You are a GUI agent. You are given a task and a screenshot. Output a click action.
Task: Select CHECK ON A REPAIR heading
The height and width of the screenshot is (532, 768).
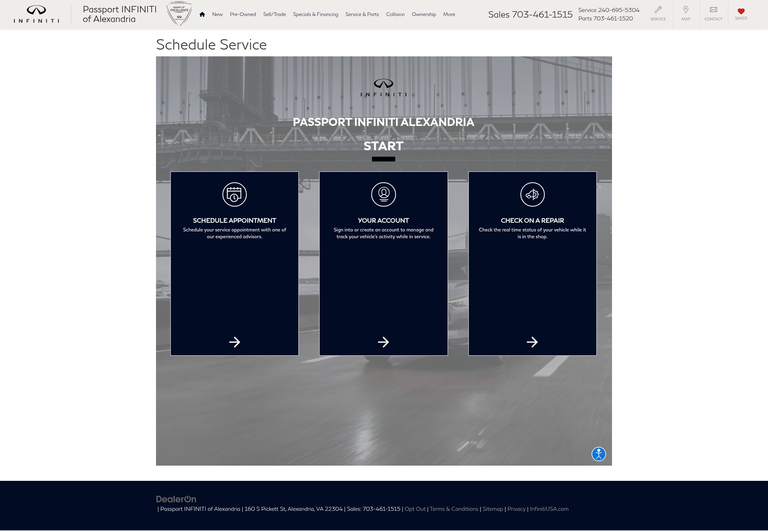532,221
